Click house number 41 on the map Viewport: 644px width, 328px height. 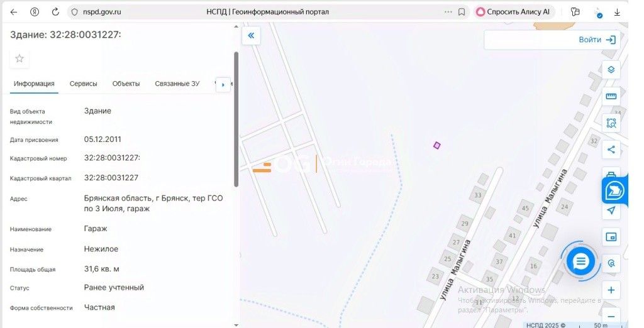tap(512, 236)
